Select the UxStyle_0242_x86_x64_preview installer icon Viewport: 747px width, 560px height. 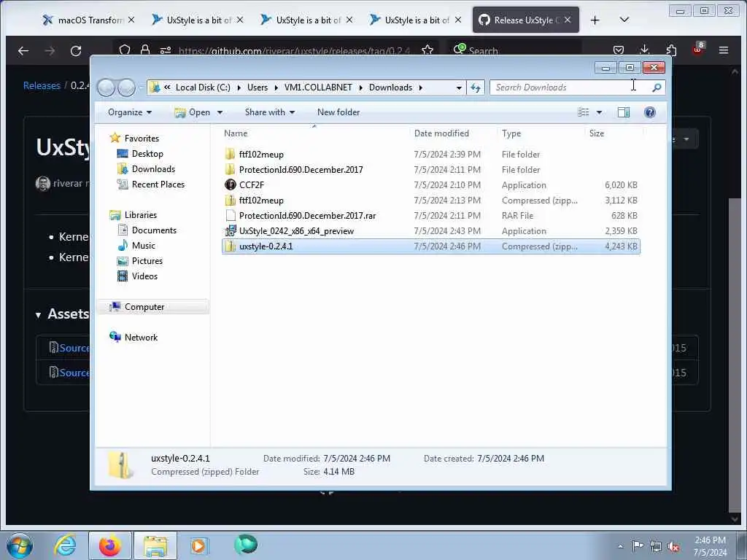click(231, 230)
